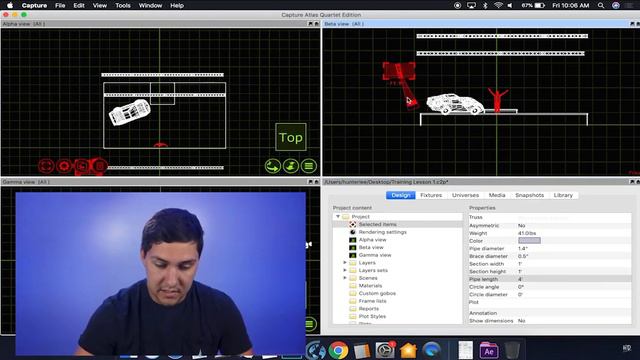Image resolution: width=640 pixels, height=360 pixels.
Task: Open the Edit menu
Action: tap(79, 5)
